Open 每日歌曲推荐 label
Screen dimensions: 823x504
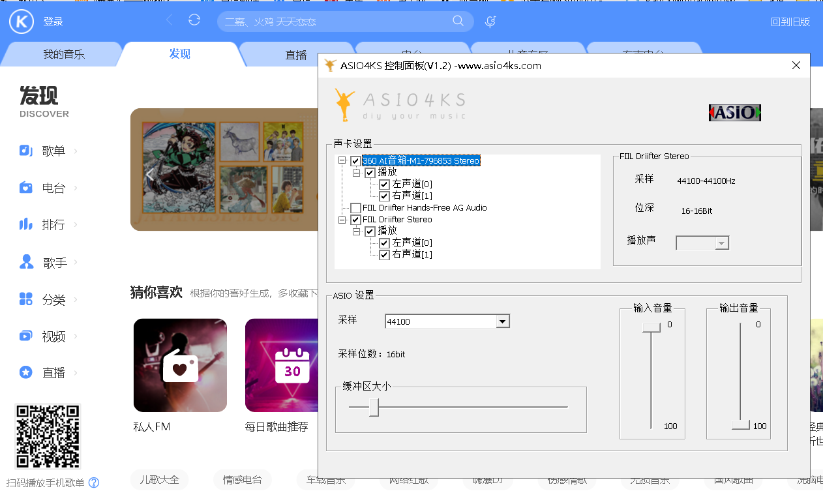[277, 427]
